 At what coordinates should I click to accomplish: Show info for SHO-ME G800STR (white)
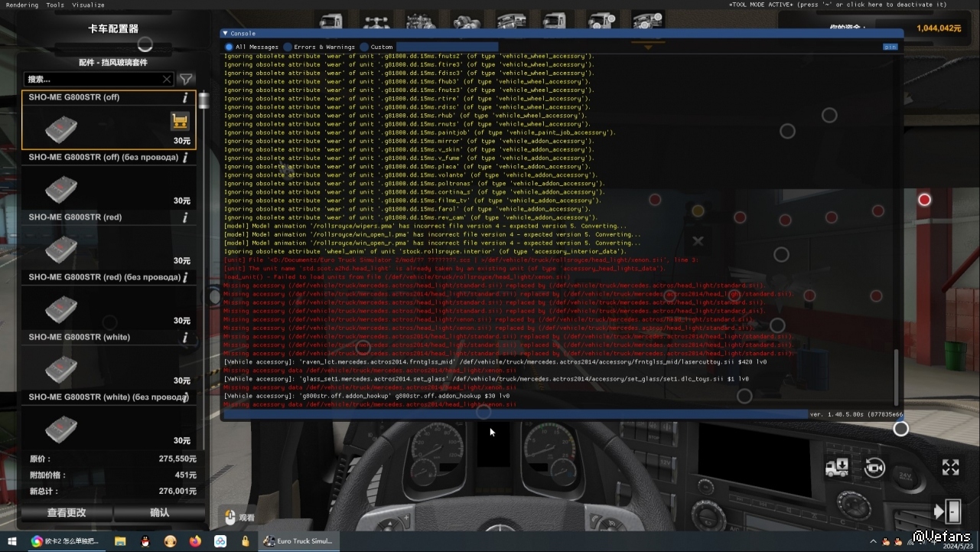coord(185,338)
